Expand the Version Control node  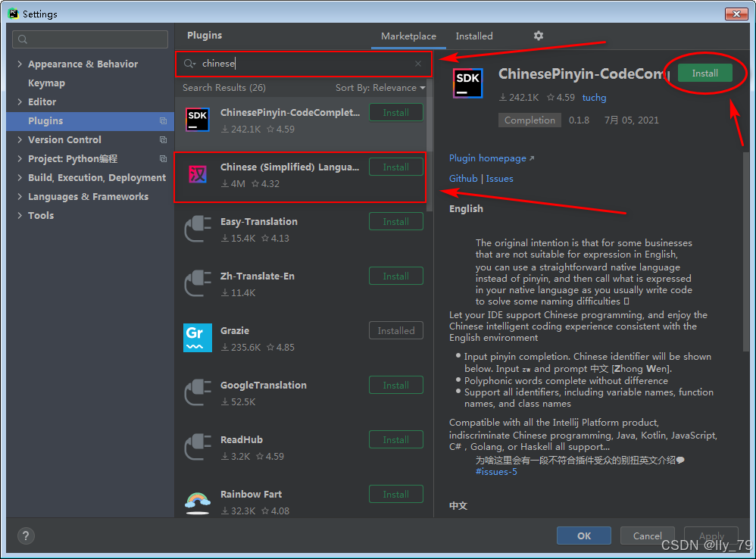coord(20,139)
